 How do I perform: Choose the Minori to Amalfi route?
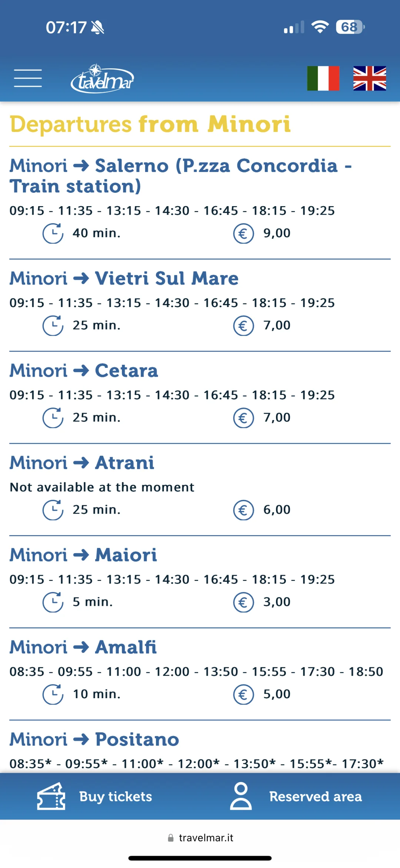[83, 647]
